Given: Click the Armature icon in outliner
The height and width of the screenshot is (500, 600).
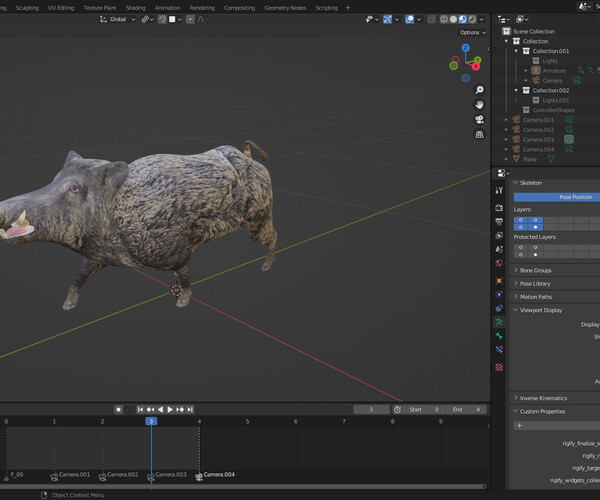Looking at the screenshot, I should [x=536, y=71].
